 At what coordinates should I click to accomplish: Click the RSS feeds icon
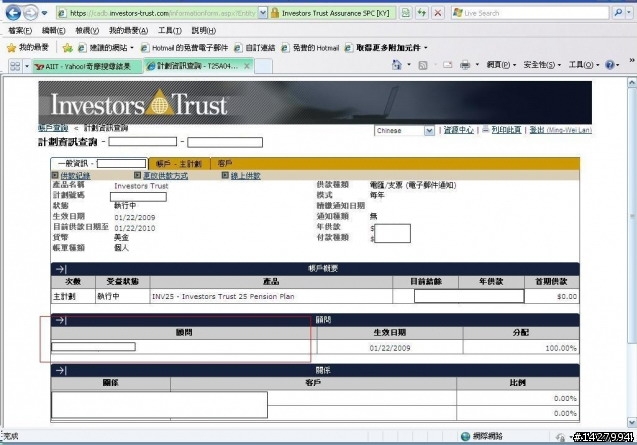point(423,65)
